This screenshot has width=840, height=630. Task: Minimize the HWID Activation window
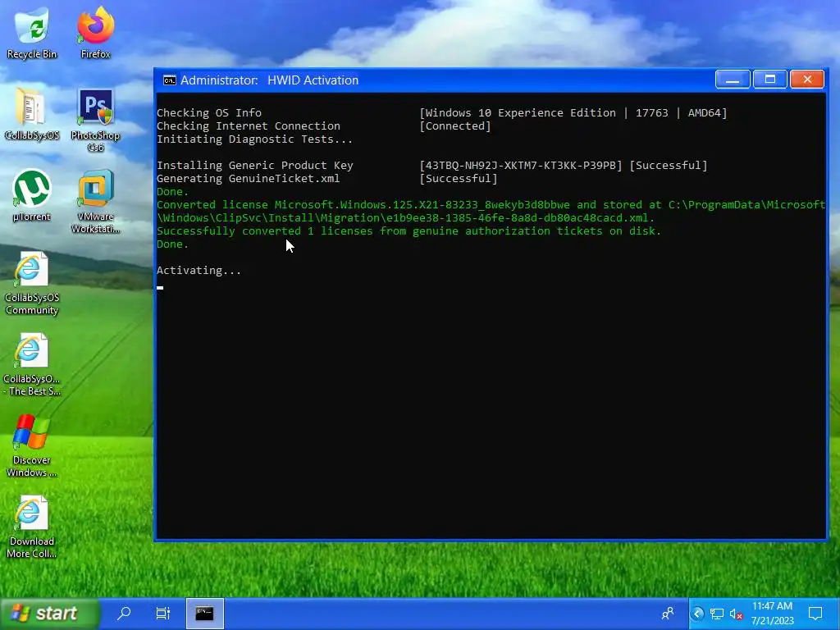[733, 80]
